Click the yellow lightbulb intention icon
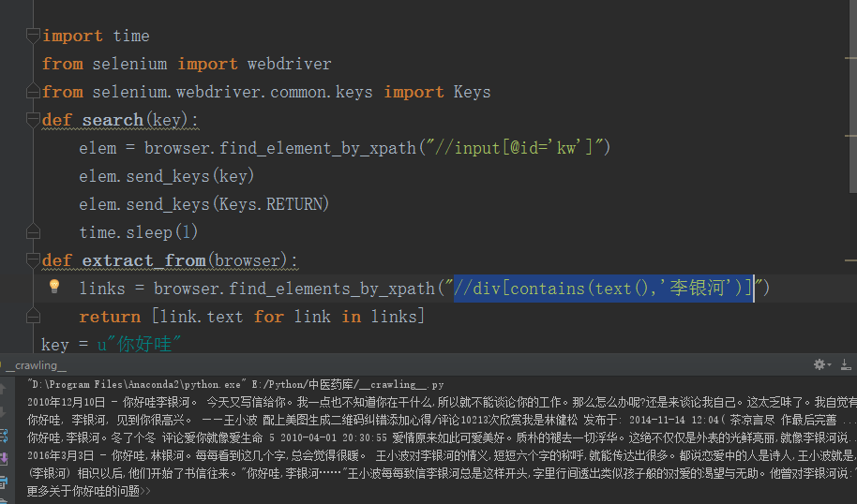The image size is (857, 504). (x=54, y=287)
